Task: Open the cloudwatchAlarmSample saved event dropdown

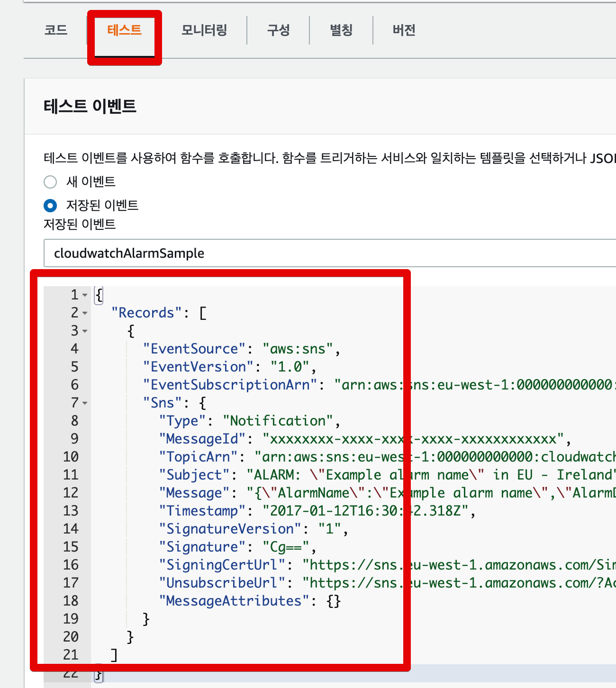Action: (x=330, y=253)
